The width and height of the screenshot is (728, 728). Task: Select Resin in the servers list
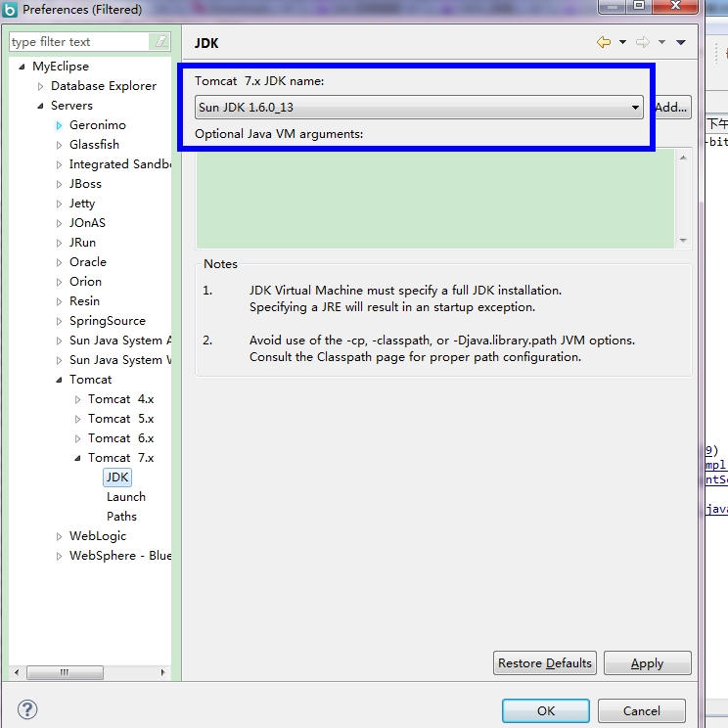coord(84,300)
